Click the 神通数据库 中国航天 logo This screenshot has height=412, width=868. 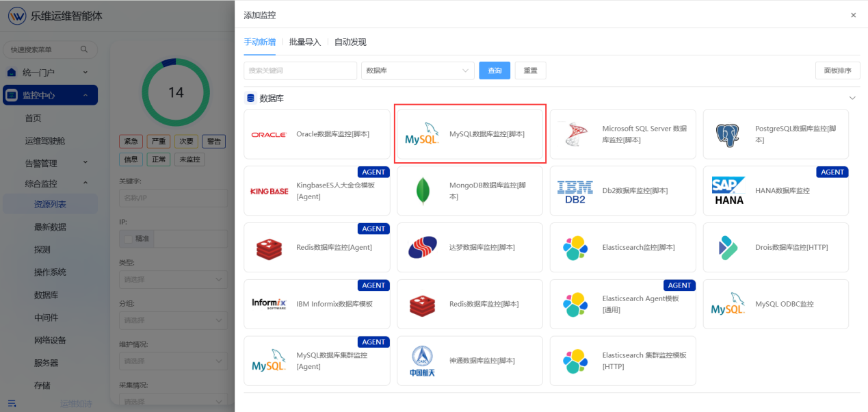click(x=422, y=361)
